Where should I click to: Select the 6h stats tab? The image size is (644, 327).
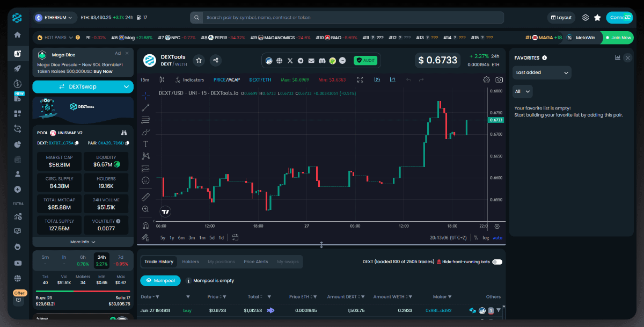[83, 260]
